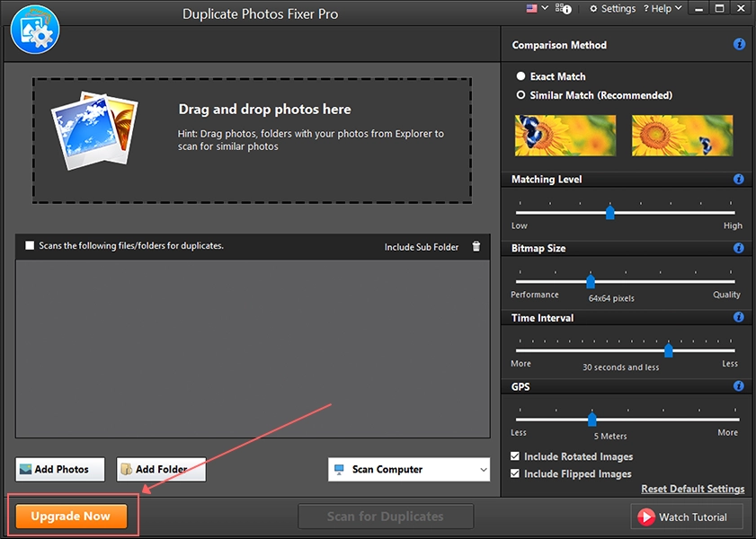Click the Add Photos button
The height and width of the screenshot is (539, 756).
(60, 469)
